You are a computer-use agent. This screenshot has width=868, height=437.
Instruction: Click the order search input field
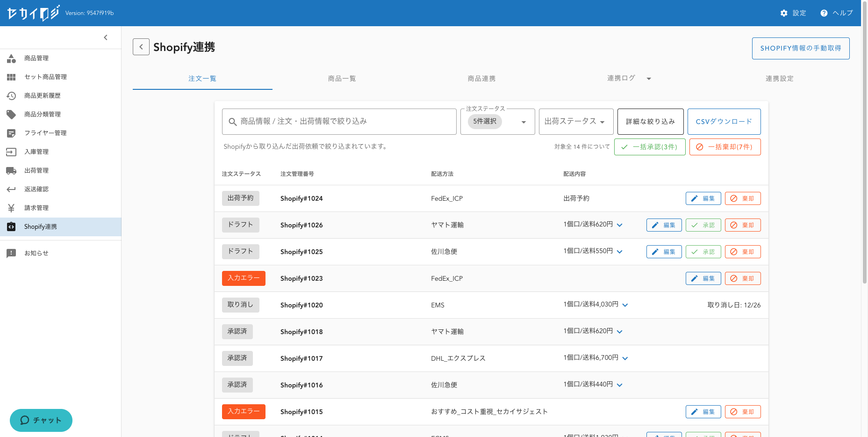coord(339,122)
